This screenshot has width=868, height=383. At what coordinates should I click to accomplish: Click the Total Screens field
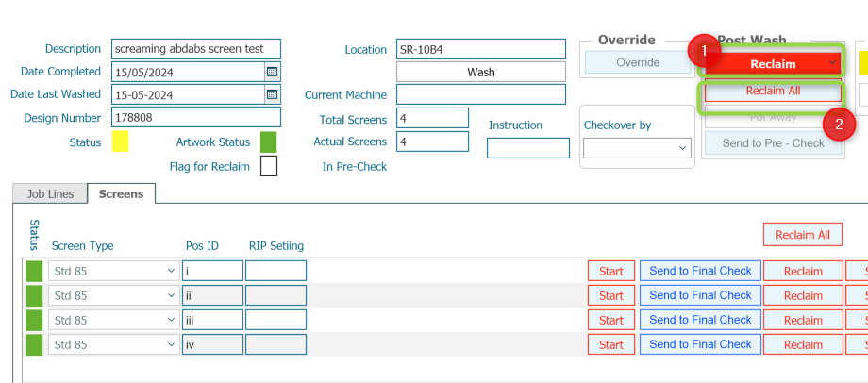click(432, 118)
